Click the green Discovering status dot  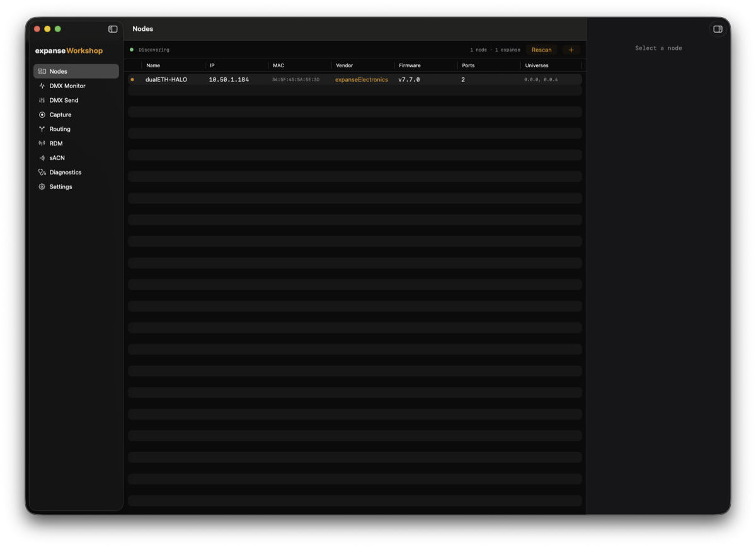pos(132,50)
